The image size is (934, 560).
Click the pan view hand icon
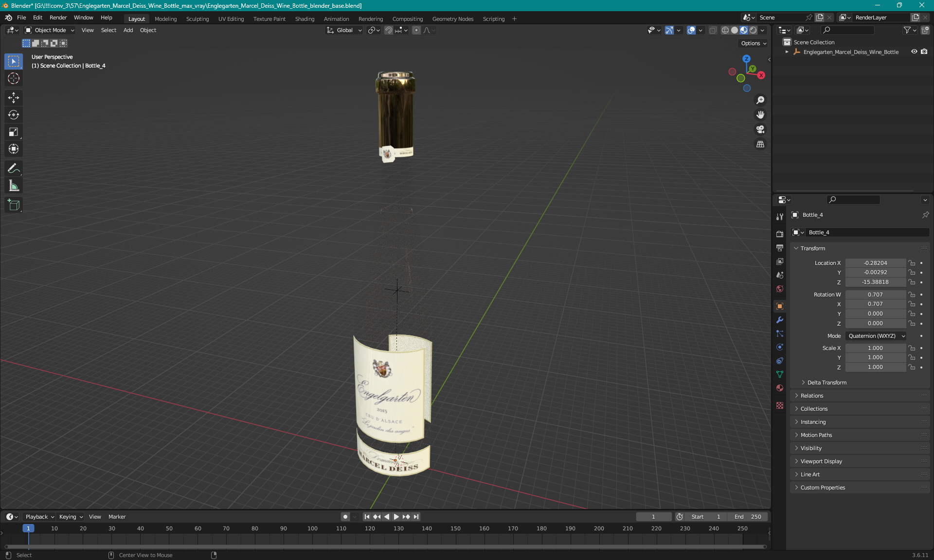[760, 115]
